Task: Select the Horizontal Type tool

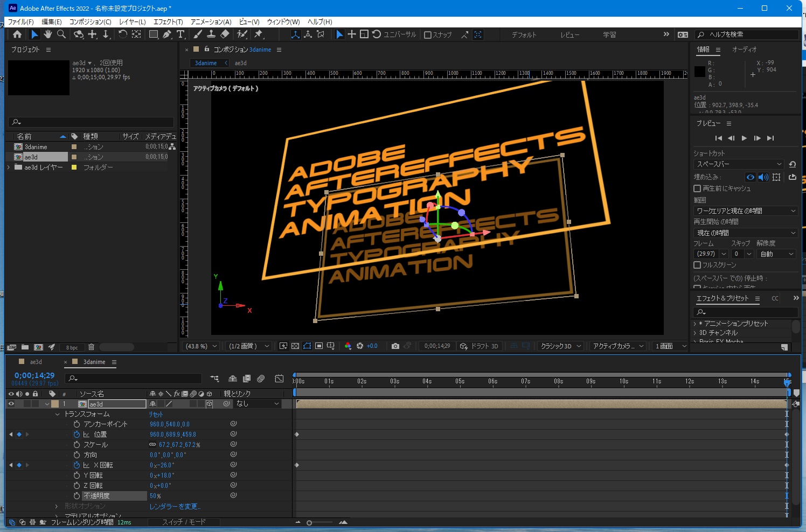Action: click(180, 34)
